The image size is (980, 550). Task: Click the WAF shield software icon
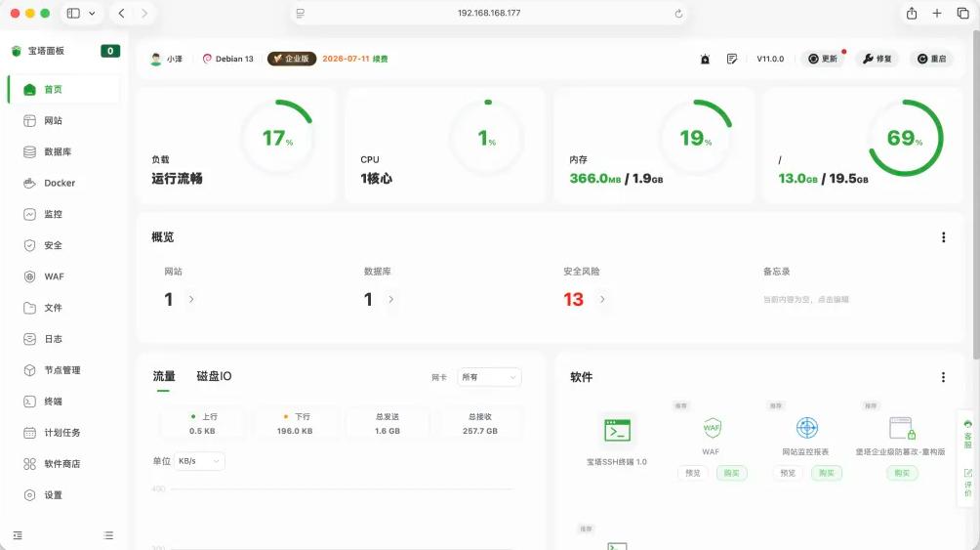point(712,428)
